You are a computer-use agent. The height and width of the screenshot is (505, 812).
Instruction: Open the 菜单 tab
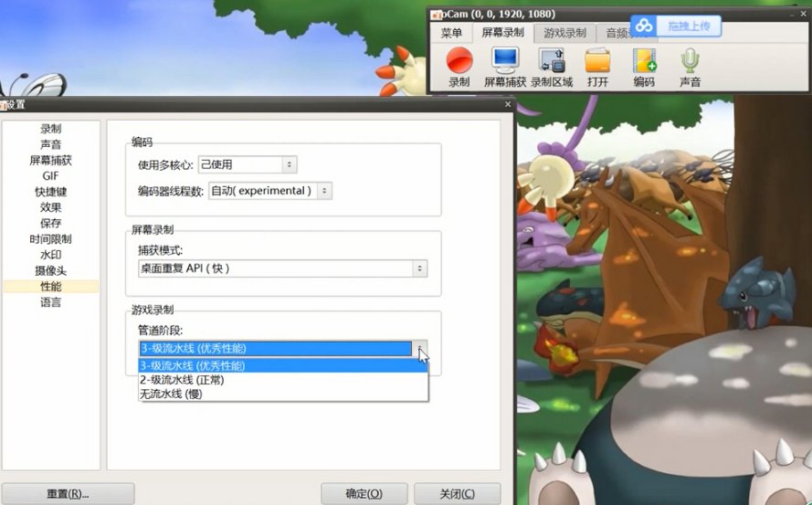pos(451,33)
